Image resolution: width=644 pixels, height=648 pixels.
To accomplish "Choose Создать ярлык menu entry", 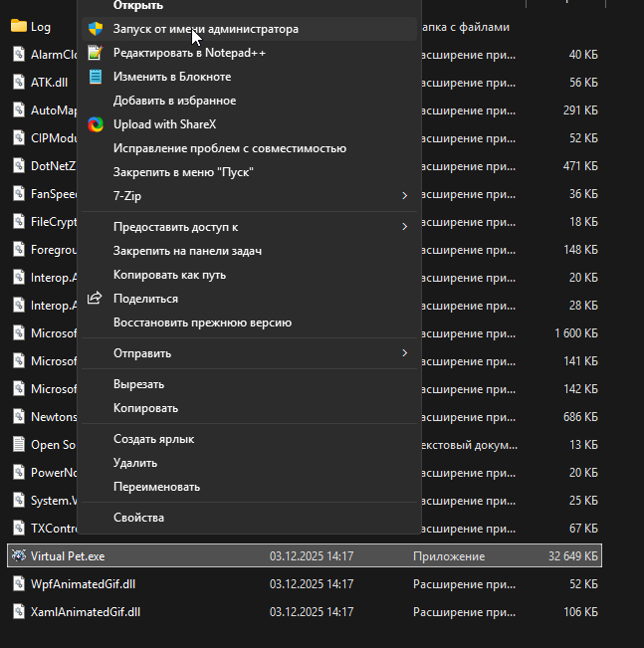I will pyautogui.click(x=153, y=439).
